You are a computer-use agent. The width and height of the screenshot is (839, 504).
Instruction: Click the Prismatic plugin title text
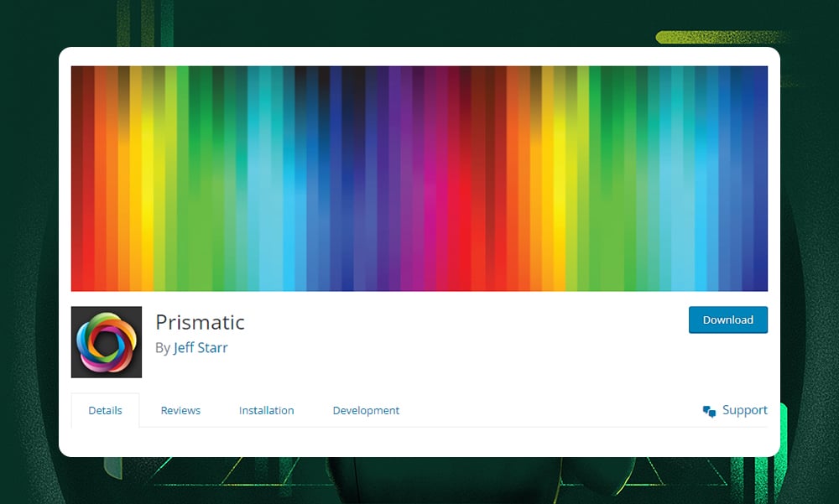pos(200,322)
